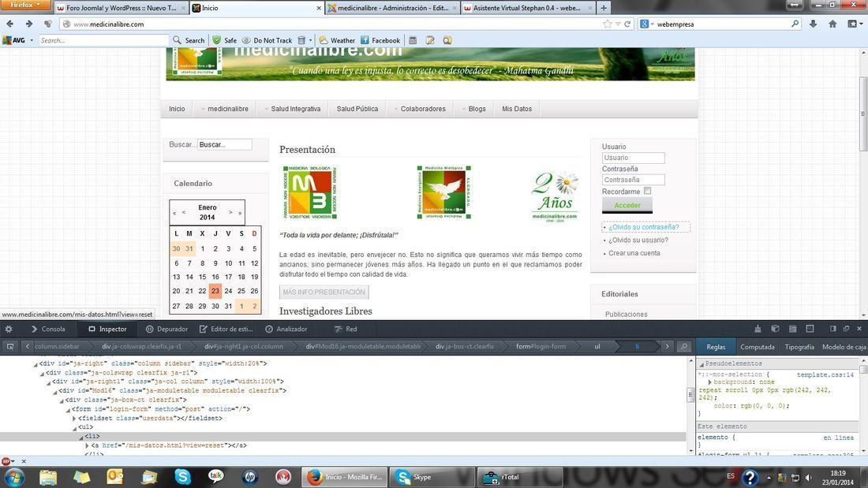Collapse the div id ja-right node
Image resolution: width=868 pixels, height=488 pixels.
point(36,364)
